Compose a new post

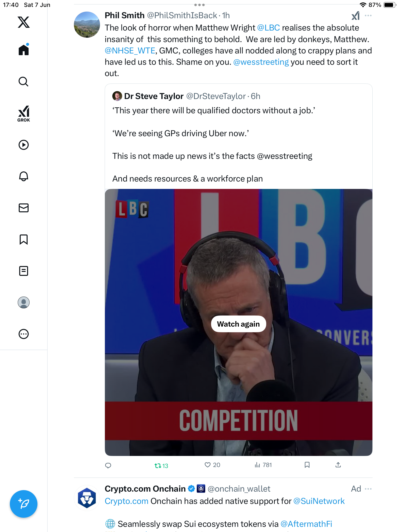24,504
